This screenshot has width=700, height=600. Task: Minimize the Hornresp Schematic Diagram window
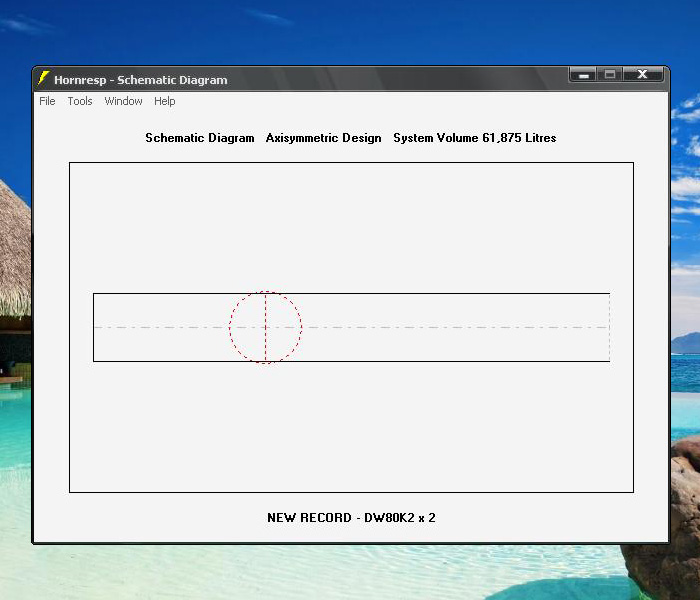coord(583,74)
